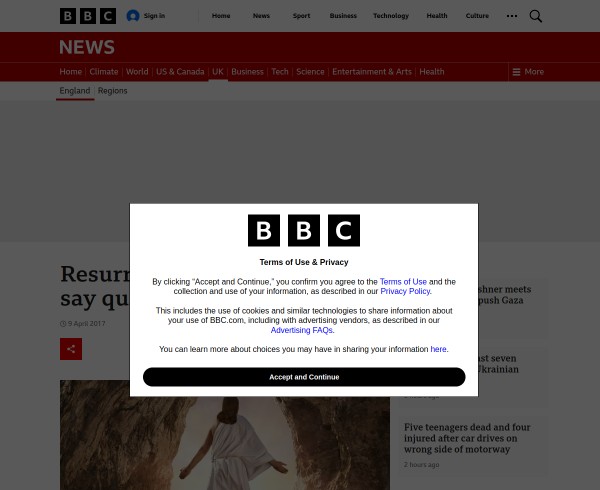Screen dimensions: 600x490
Task: Click the 9 April 2017 date text
Action: pyautogui.click(x=86, y=324)
